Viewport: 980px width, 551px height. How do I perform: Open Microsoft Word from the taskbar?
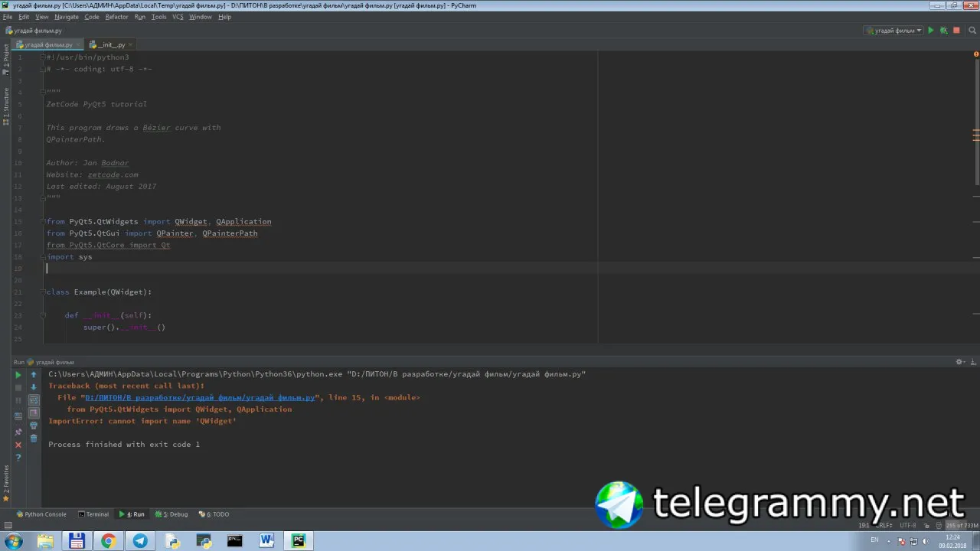click(266, 541)
